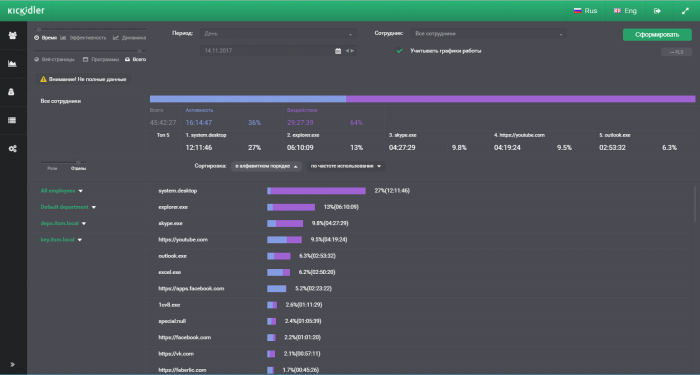The image size is (700, 375).
Task: Open the Сотрудник employee dropdown
Action: [x=488, y=34]
